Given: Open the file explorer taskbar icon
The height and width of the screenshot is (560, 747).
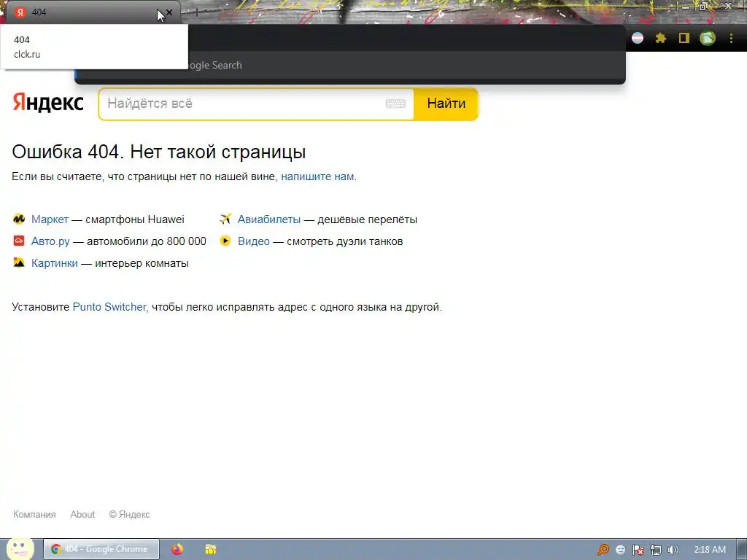Looking at the screenshot, I should [x=211, y=549].
